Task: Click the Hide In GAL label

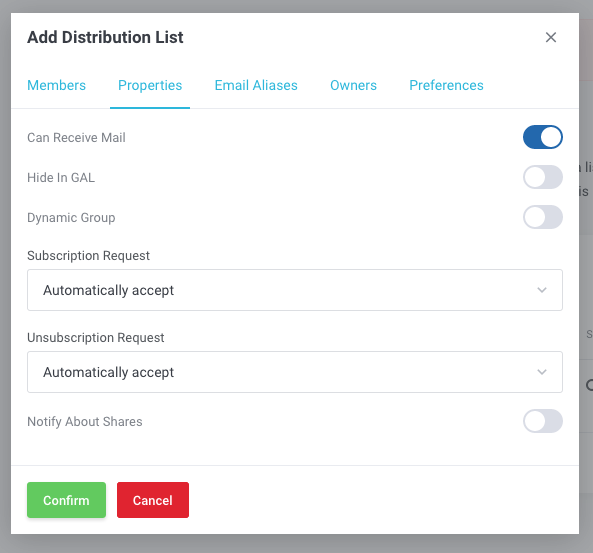Action: tap(61, 177)
